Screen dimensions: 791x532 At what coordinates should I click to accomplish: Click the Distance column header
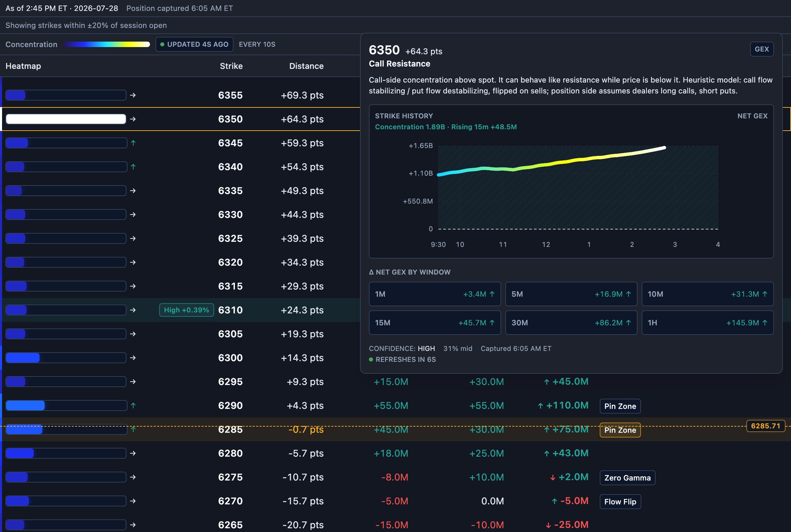[306, 66]
